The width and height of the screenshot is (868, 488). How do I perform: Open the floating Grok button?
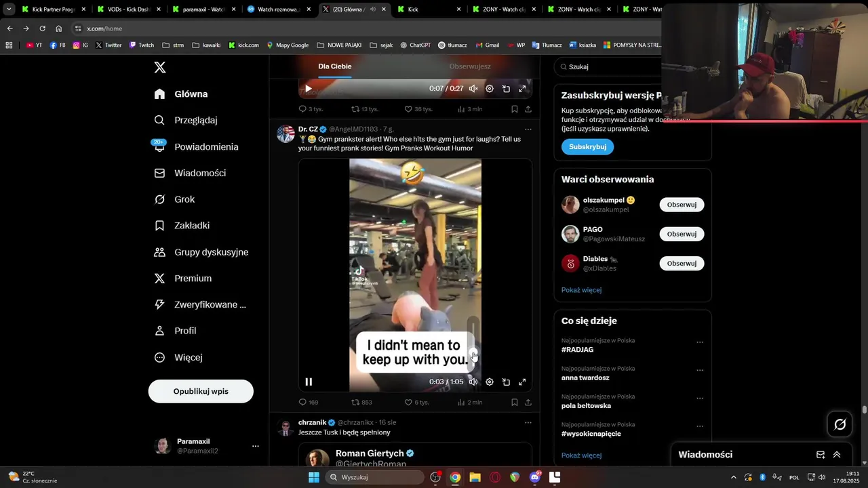(840, 424)
